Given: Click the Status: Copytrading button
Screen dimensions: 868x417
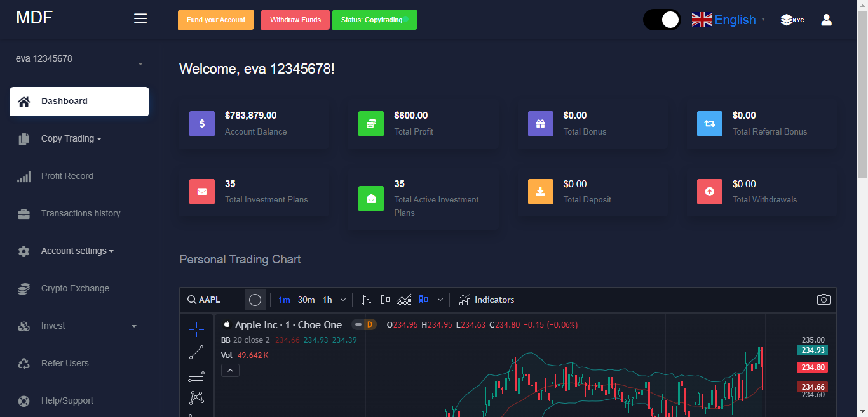Looking at the screenshot, I should point(375,20).
